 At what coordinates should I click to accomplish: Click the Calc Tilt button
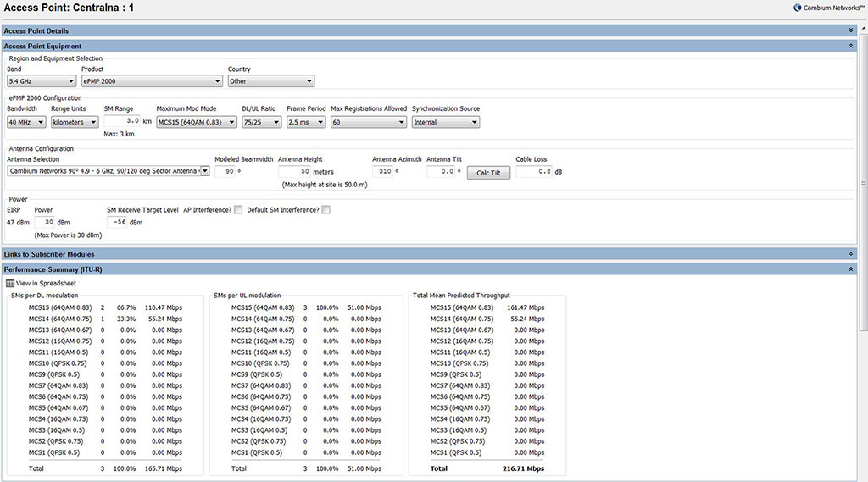coord(488,173)
